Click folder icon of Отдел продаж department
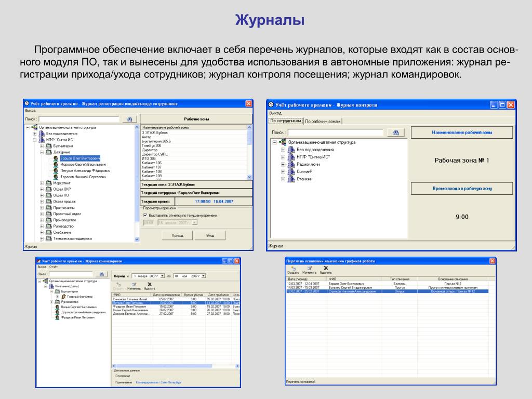Image resolution: width=532 pixels, height=399 pixels. point(49,202)
